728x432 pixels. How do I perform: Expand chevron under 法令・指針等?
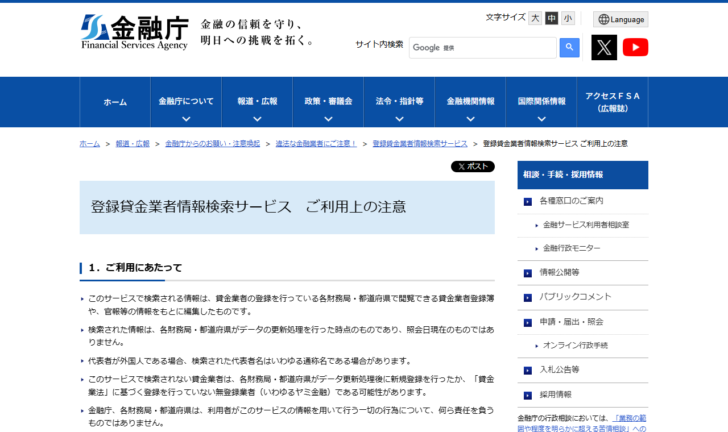[x=399, y=119]
